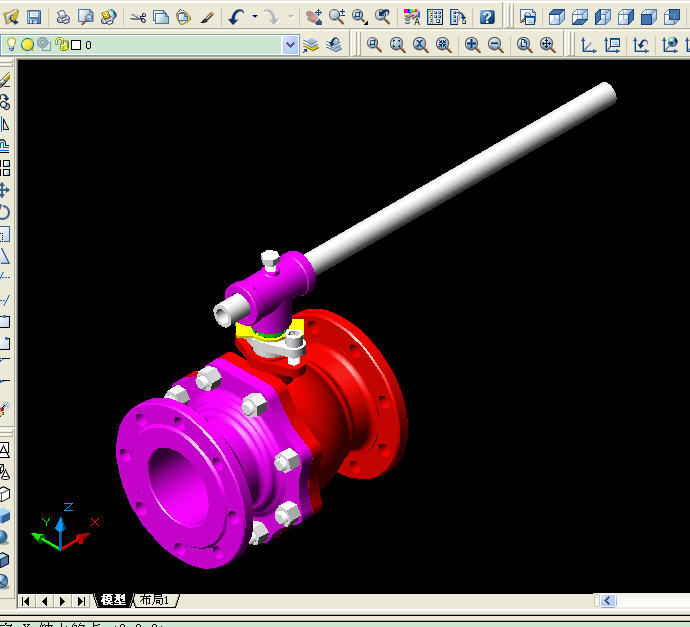Toggle freeze/thaw sun icon for layer 0
This screenshot has width=690, height=627.
click(x=27, y=44)
